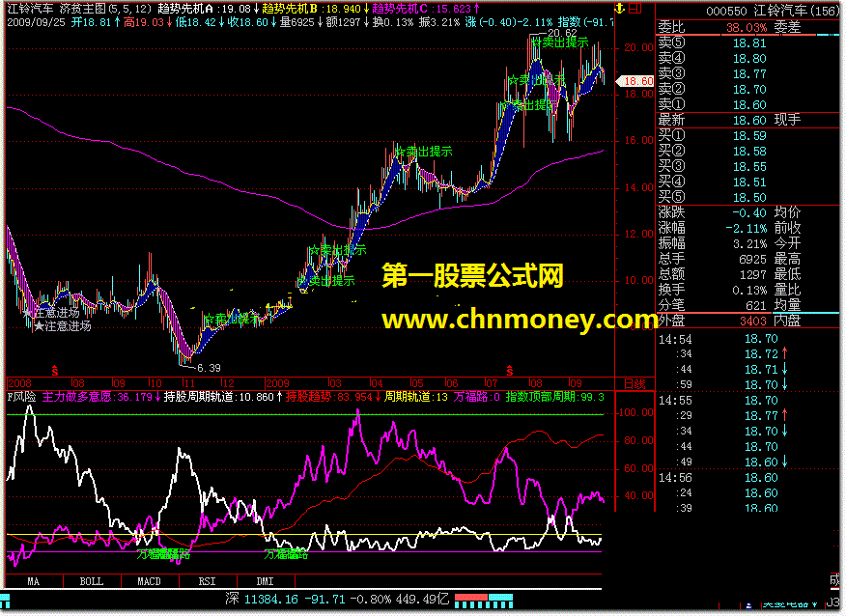Click the 涨跌 -0.40 row
This screenshot has width=846, height=616.
click(x=712, y=213)
